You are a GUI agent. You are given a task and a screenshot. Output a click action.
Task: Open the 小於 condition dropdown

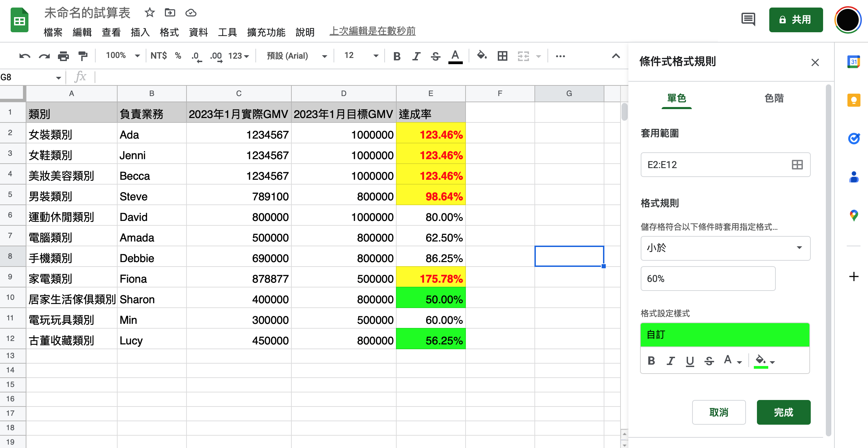(x=725, y=248)
